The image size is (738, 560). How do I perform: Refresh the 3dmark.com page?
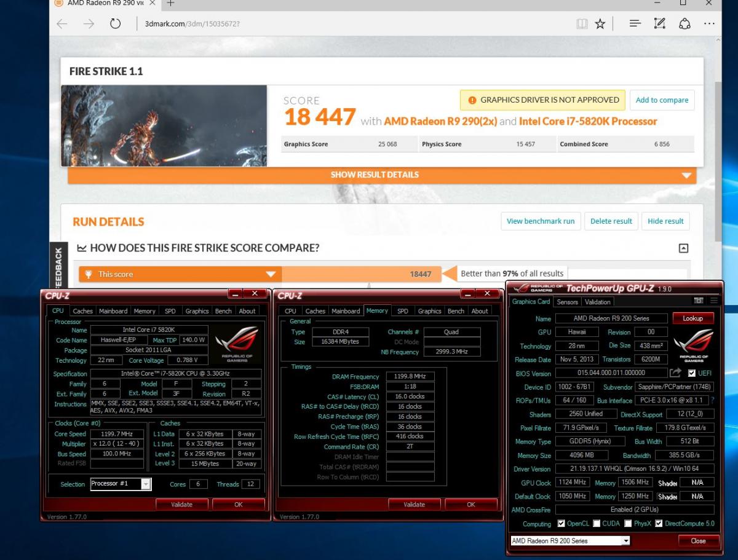point(115,24)
